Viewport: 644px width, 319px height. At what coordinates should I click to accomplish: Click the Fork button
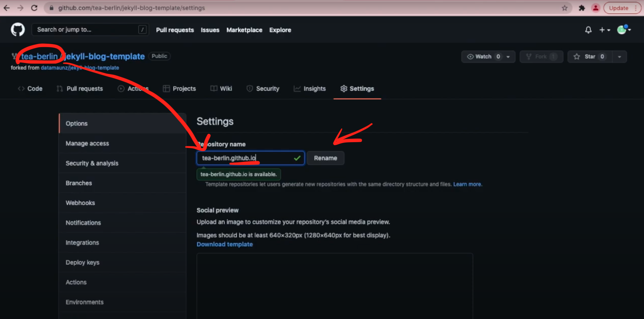coord(541,57)
